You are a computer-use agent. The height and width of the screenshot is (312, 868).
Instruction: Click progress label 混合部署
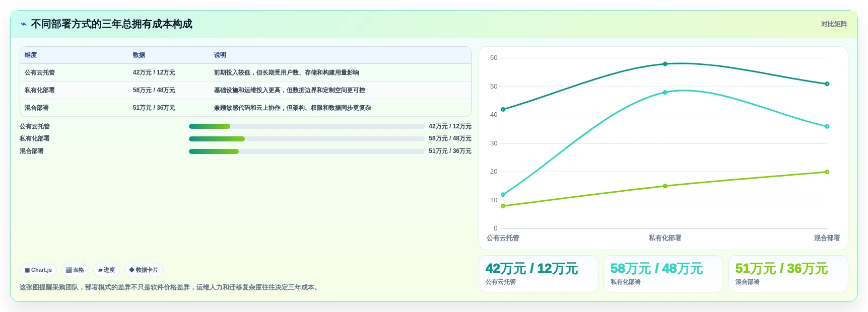pos(32,151)
